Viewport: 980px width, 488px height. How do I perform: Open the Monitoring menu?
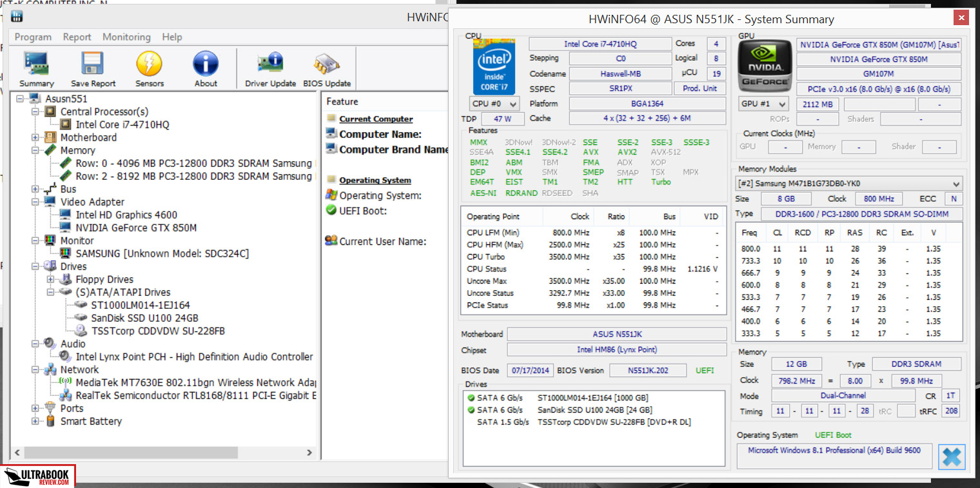pyautogui.click(x=126, y=37)
